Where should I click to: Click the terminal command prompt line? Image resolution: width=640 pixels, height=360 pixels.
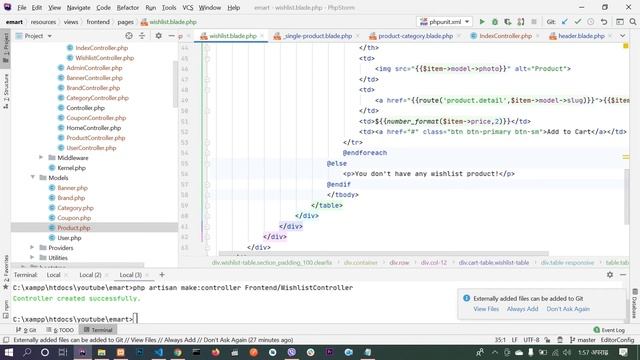pos(76,319)
